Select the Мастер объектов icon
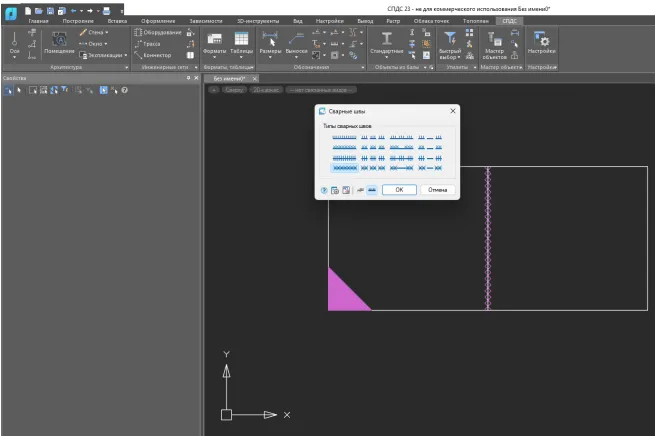The width and height of the screenshot is (656, 436). click(x=494, y=41)
